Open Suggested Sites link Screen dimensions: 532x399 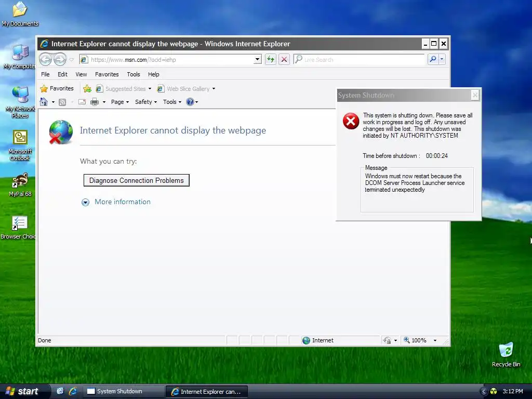pos(121,89)
